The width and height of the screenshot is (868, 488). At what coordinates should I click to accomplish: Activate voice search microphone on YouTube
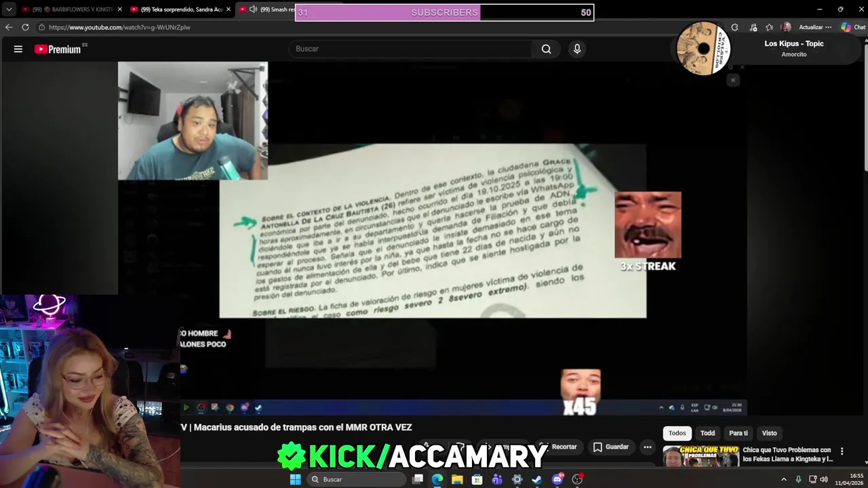tap(577, 49)
